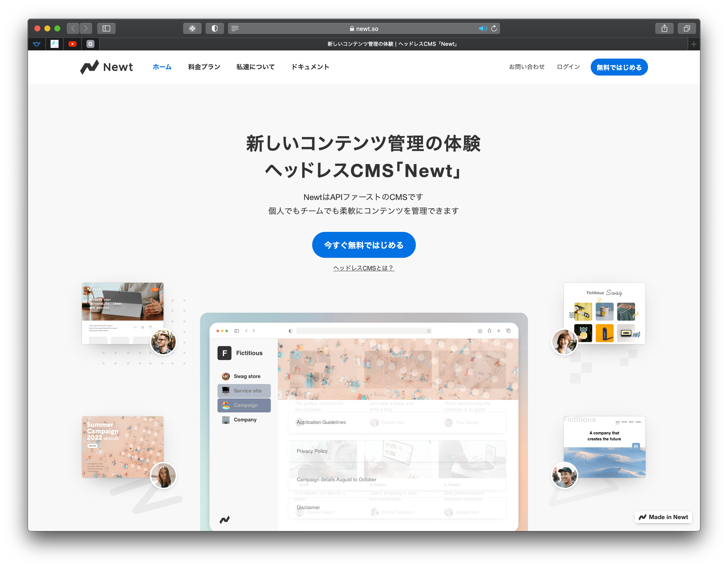Screen dimensions: 728x568
Task: Select Swag store in the mockup sidebar
Action: tap(244, 377)
